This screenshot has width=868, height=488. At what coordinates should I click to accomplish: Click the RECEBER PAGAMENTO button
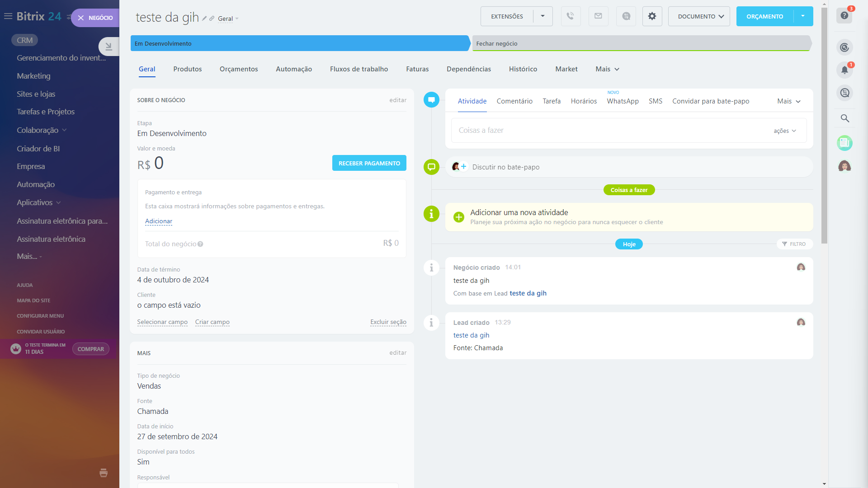click(369, 163)
